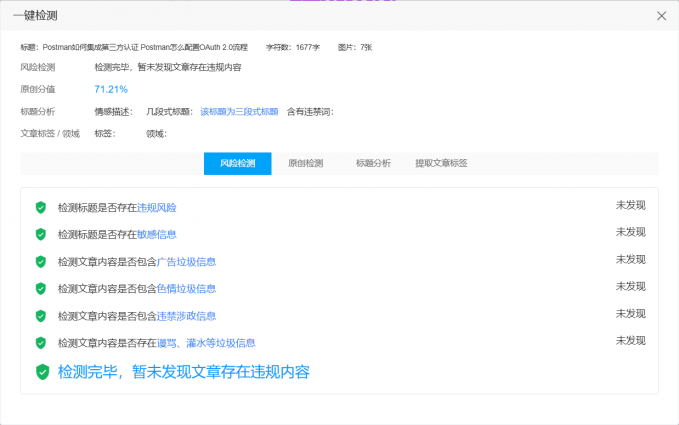Open the 提取文章标签 tab
Image resolution: width=679 pixels, height=425 pixels.
[x=441, y=163]
